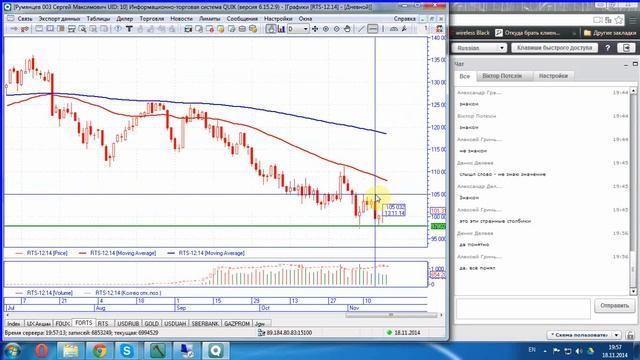The image size is (640, 360).
Task: Open the Откуда брать клиен... bookmark
Action: [527, 33]
